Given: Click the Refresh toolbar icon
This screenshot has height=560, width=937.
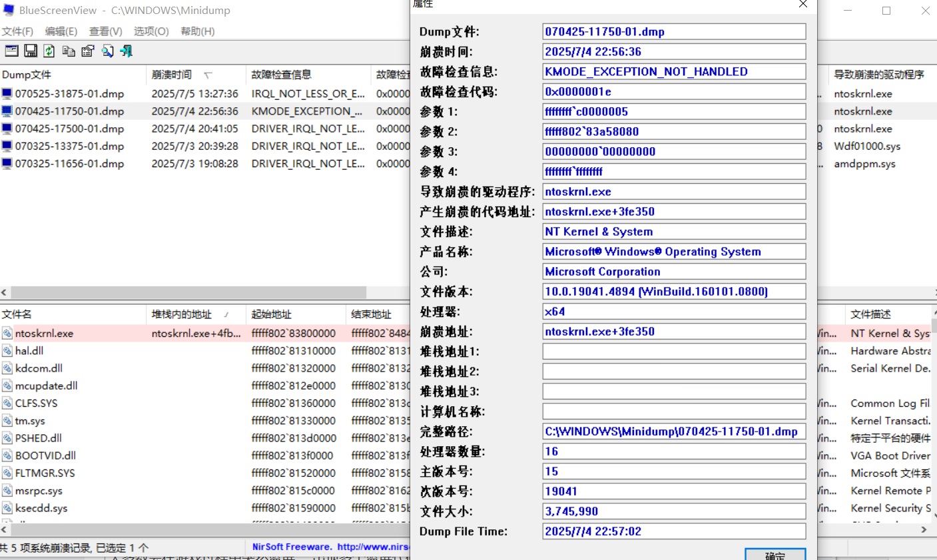Looking at the screenshot, I should coord(49,51).
